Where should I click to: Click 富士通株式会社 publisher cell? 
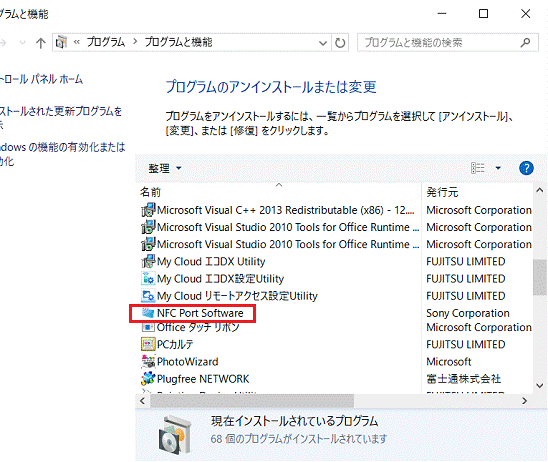click(464, 378)
